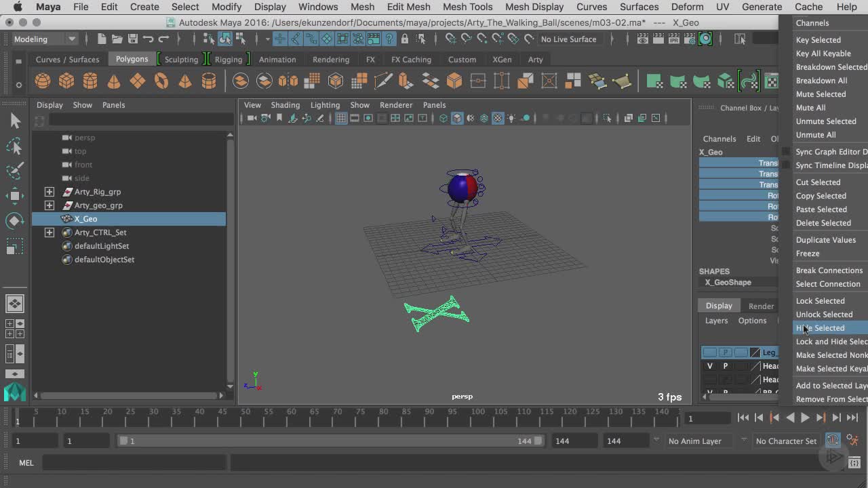Create a polygon torus from the shelf
This screenshot has width=868, height=488.
coord(161,81)
